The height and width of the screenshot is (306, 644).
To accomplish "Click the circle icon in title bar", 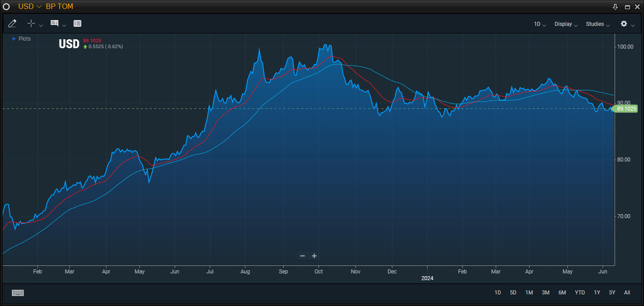I will 6,6.
